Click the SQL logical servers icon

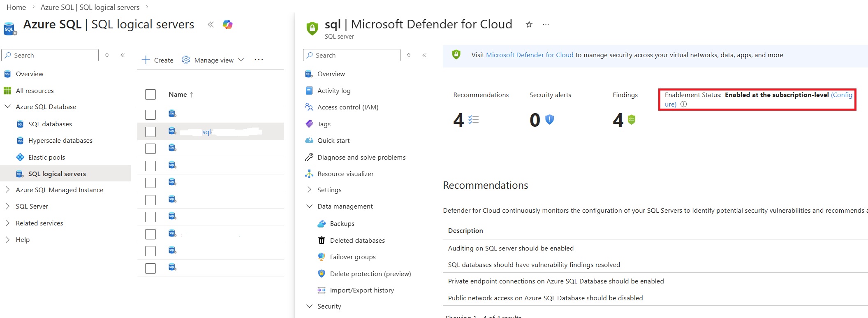20,174
